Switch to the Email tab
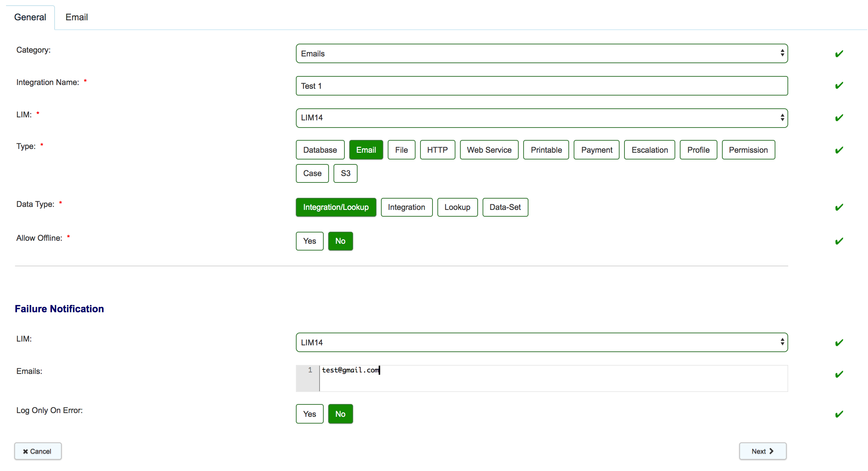 pos(76,17)
